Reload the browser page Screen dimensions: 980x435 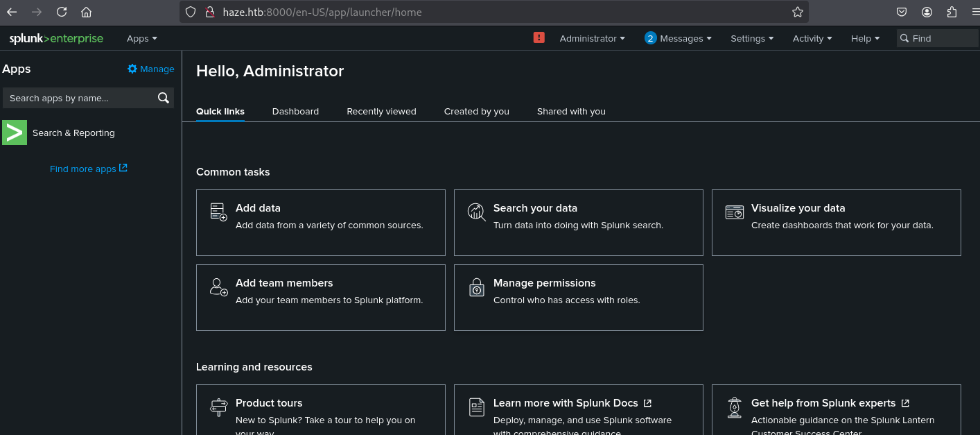[62, 12]
